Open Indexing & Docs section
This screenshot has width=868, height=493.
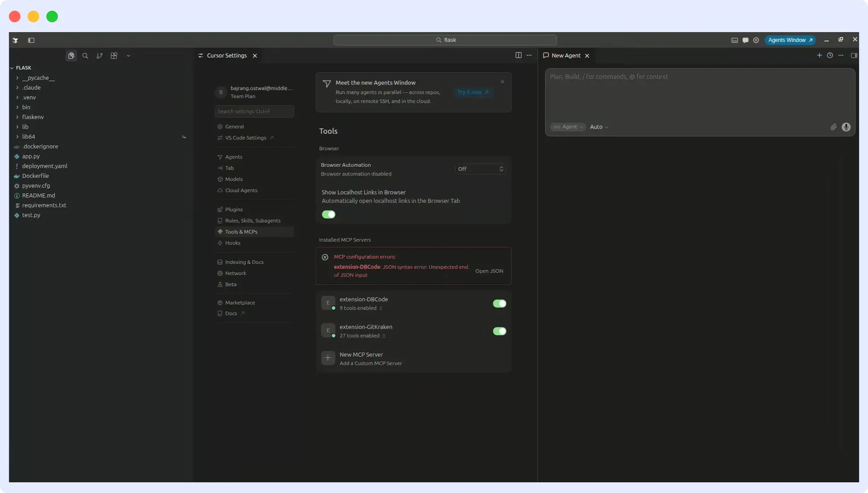point(254,262)
